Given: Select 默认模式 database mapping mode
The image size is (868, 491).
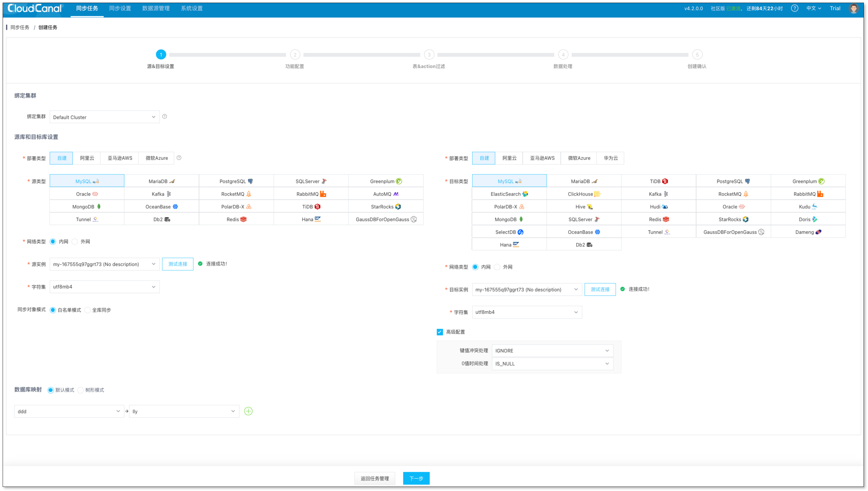Looking at the screenshot, I should pyautogui.click(x=50, y=390).
